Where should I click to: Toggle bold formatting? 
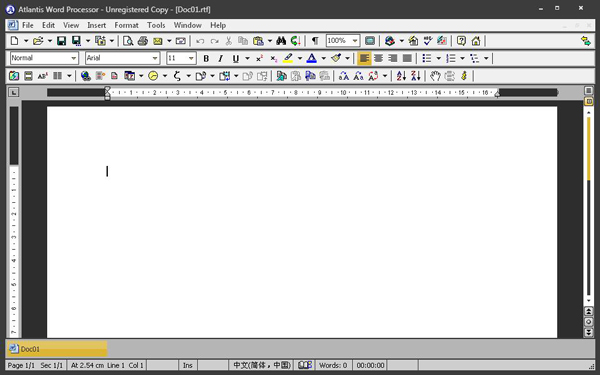pyautogui.click(x=206, y=58)
